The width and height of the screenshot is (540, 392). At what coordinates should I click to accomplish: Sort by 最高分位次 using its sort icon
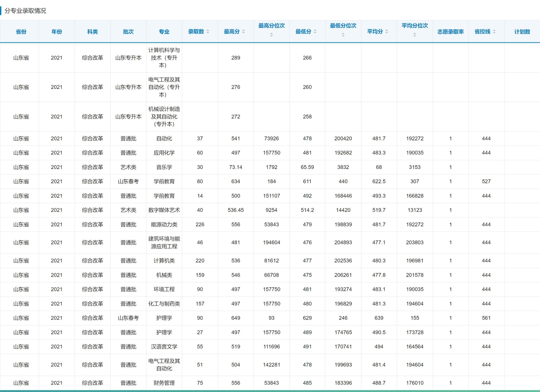pyautogui.click(x=272, y=35)
